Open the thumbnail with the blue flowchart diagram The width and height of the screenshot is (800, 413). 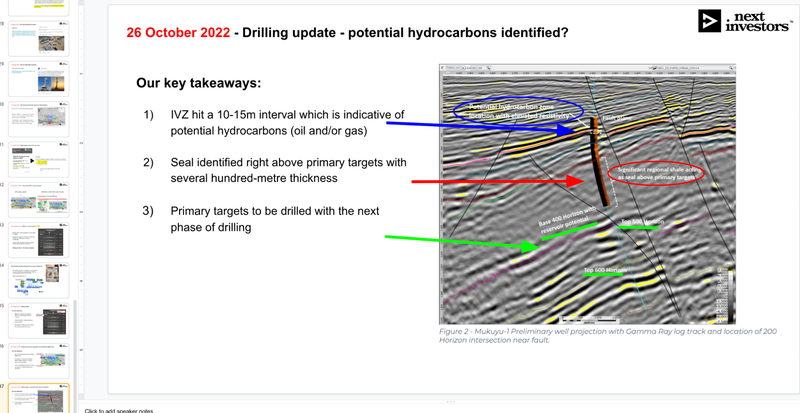(x=39, y=280)
